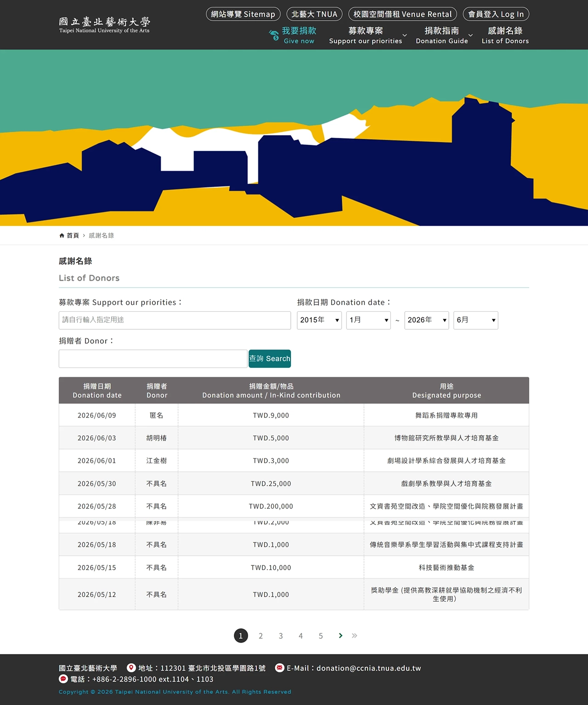
Task: Click the E-Mail envelope icon in footer
Action: tap(279, 668)
